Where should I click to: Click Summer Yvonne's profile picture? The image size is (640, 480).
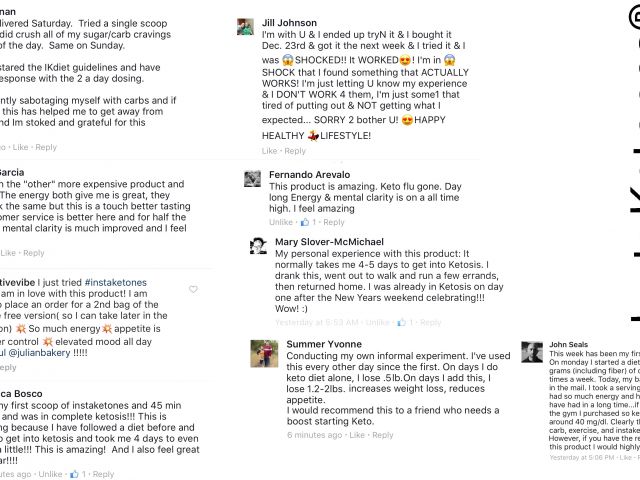point(264,353)
